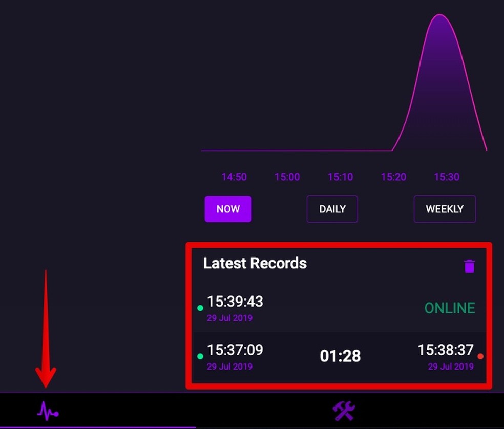The width and height of the screenshot is (504, 429).
Task: Switch the chart to WEEKLY view
Action: click(x=445, y=209)
